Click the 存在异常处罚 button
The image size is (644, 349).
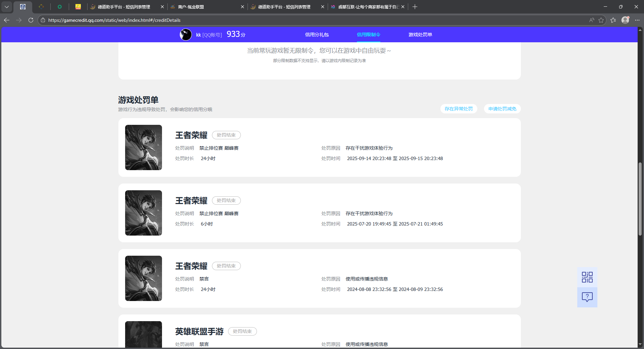click(x=459, y=109)
